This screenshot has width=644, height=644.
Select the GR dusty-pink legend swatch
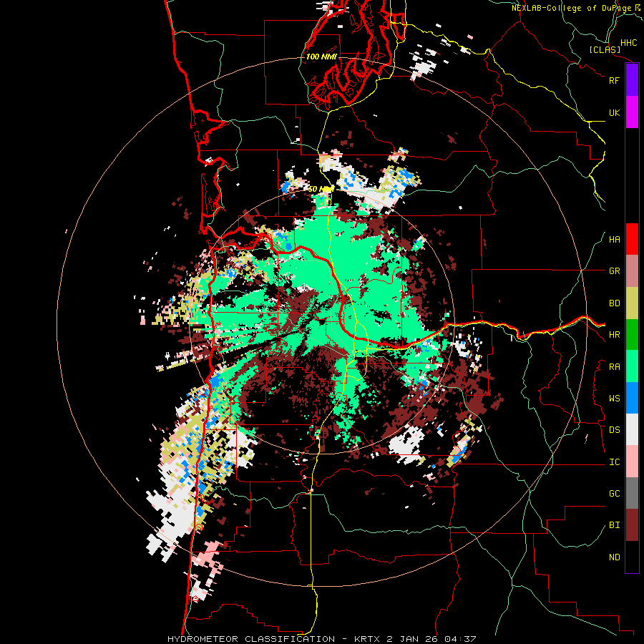(632, 271)
